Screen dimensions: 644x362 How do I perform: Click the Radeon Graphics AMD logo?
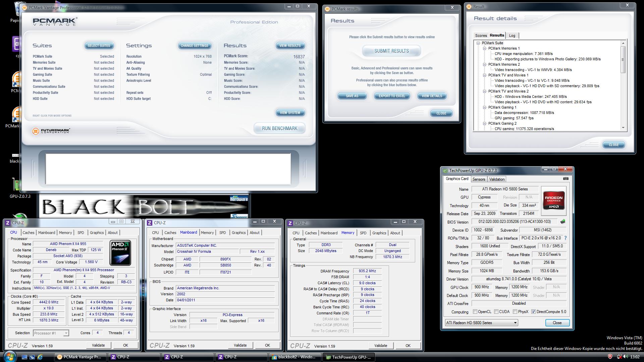(553, 200)
